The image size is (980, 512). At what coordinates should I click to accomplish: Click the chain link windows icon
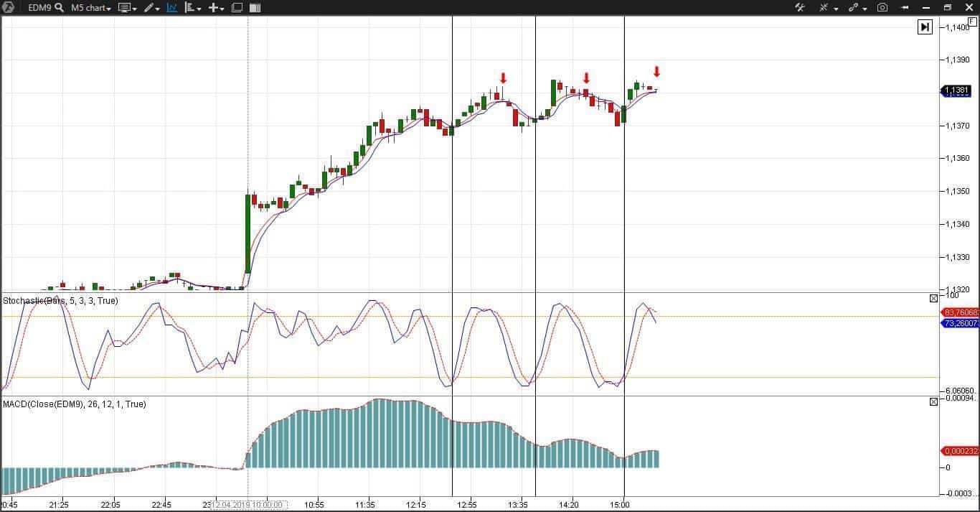854,8
